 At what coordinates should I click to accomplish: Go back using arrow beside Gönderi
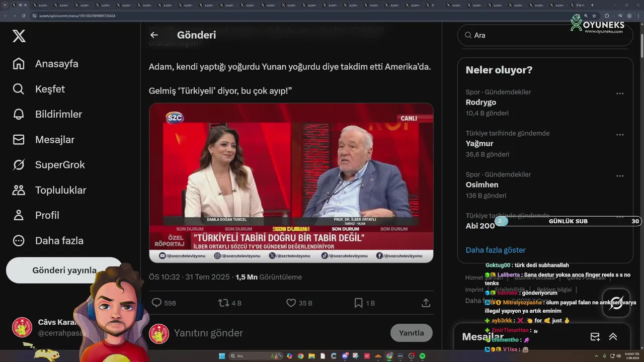click(154, 35)
